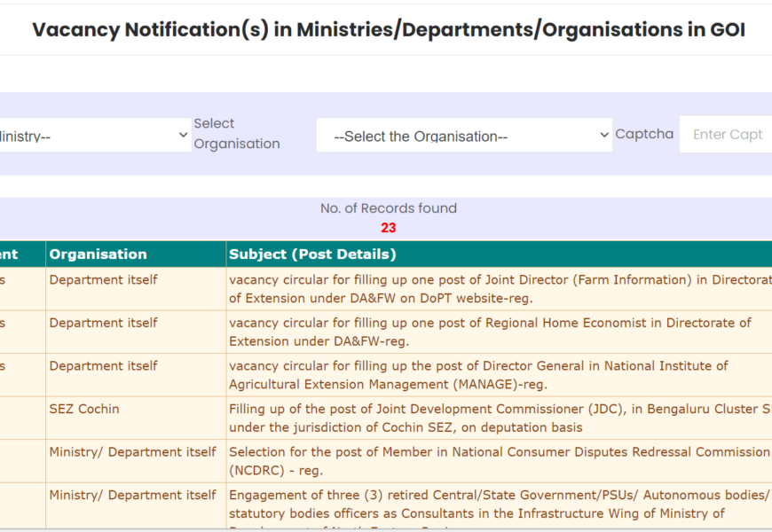Click 'Department itself' in the Regional Home Economist row

103,323
